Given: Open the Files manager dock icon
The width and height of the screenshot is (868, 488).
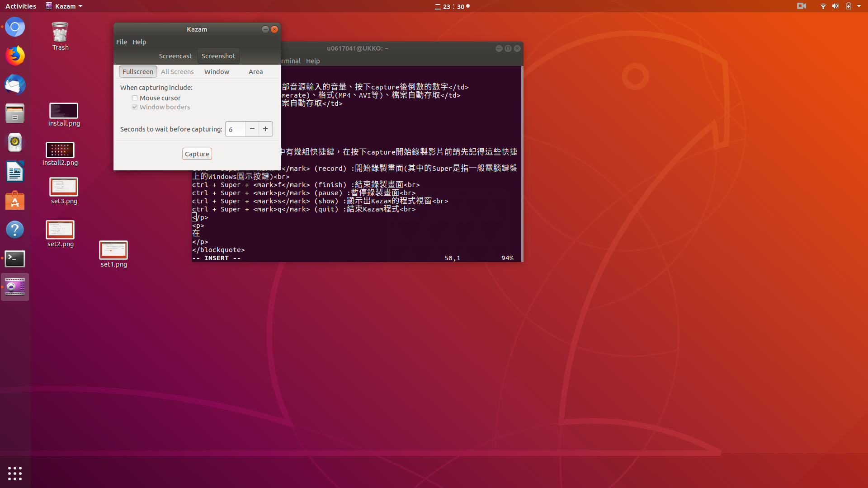Looking at the screenshot, I should tap(15, 113).
